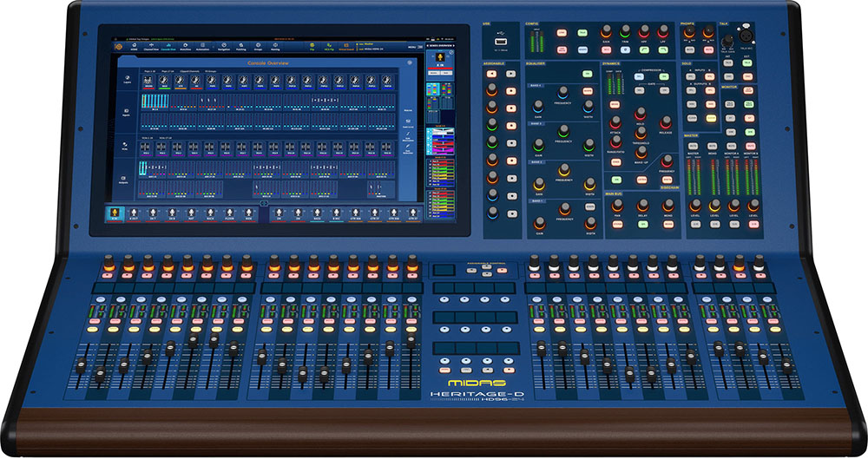Image resolution: width=868 pixels, height=459 pixels.
Task: Click the expand icon between channel banks
Action: pos(264,203)
